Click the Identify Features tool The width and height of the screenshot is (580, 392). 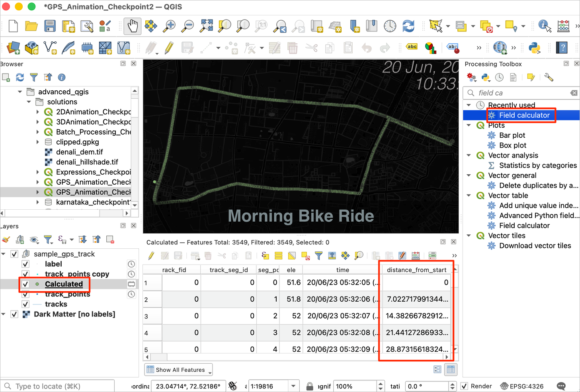tap(544, 26)
